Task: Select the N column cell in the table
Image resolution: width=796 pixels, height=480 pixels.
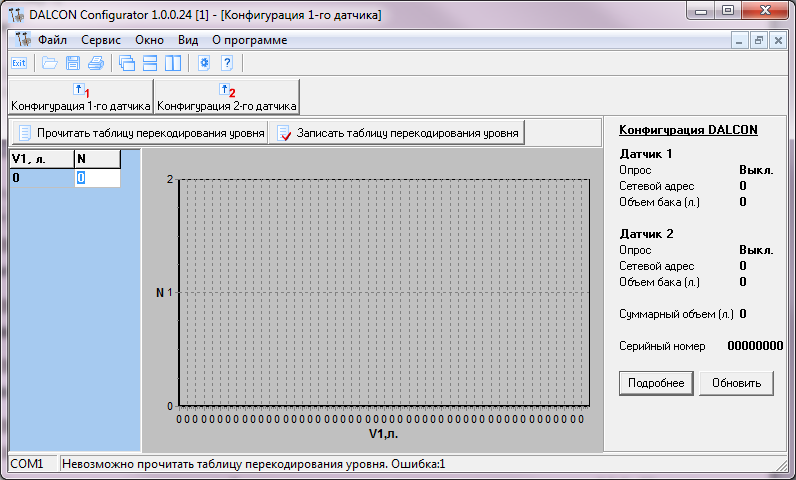Action: pyautogui.click(x=97, y=178)
